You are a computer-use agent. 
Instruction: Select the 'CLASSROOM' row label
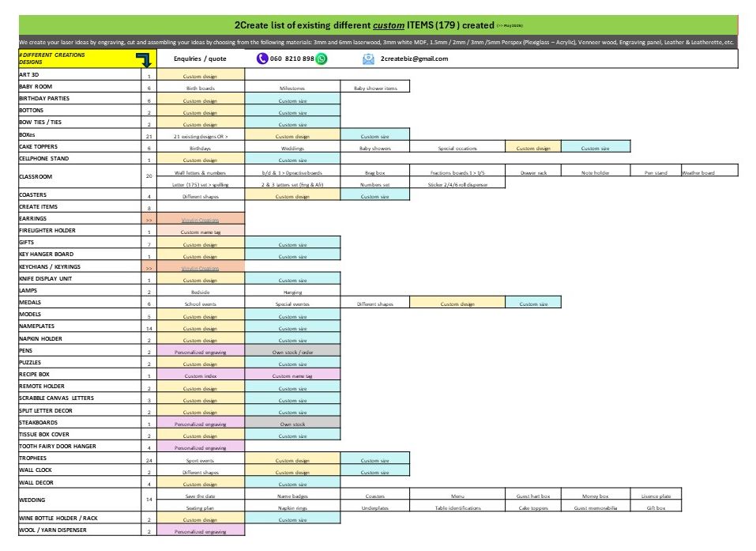[80, 176]
